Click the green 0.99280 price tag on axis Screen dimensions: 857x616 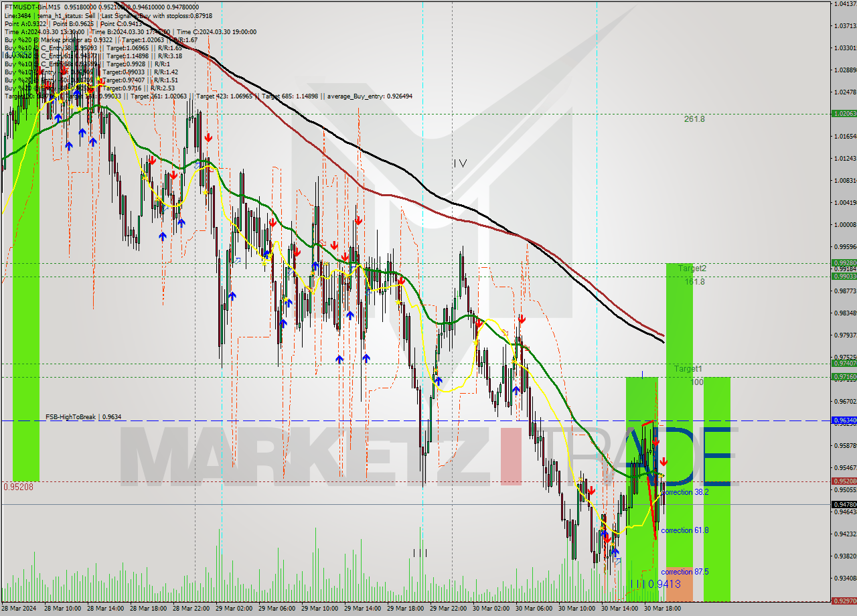tap(844, 263)
